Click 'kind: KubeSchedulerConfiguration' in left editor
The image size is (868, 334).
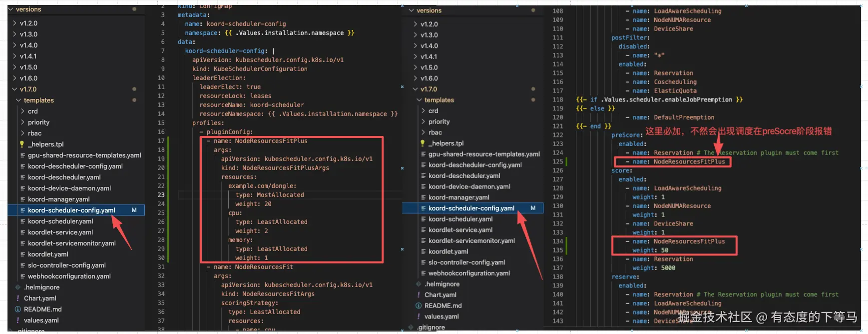250,69
